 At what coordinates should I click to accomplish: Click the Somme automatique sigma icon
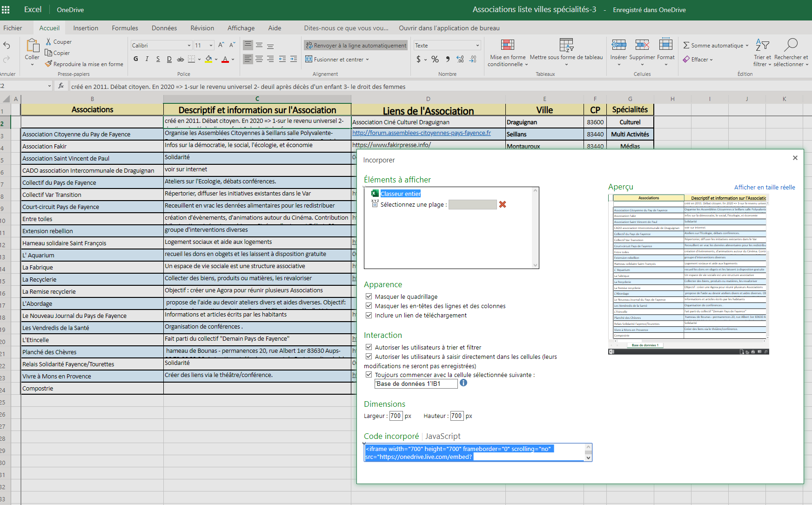[686, 45]
